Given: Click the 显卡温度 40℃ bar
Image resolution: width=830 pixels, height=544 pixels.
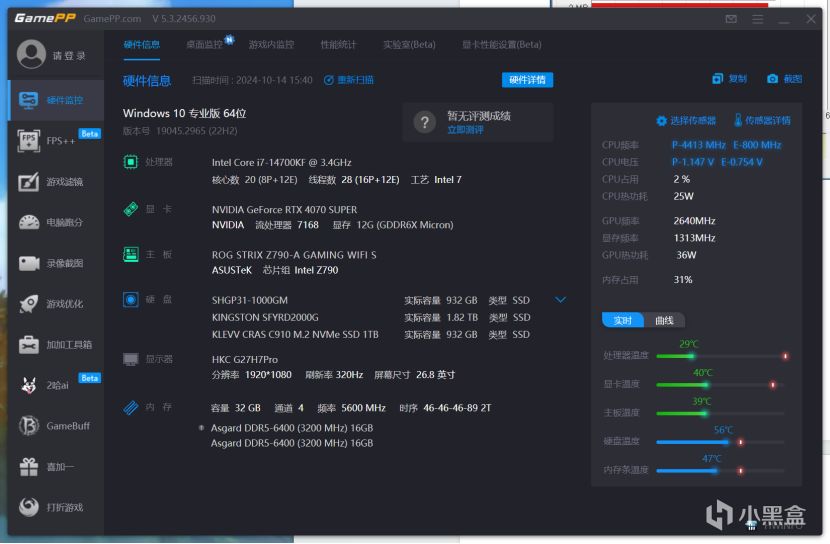Looking at the screenshot, I should click(x=722, y=385).
